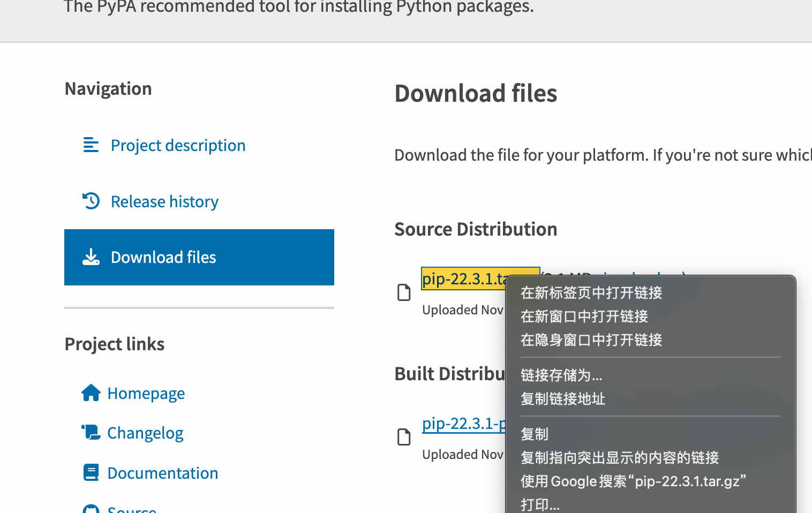Image resolution: width=812 pixels, height=513 pixels.
Task: Select 复制链接地址 to copy link address
Action: [563, 399]
